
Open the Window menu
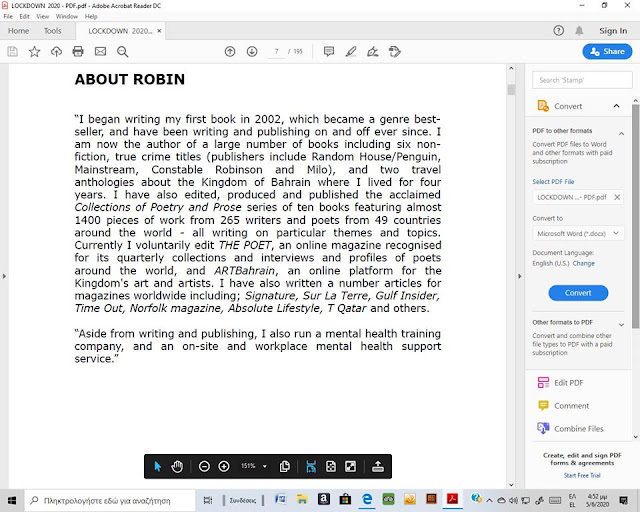(67, 16)
